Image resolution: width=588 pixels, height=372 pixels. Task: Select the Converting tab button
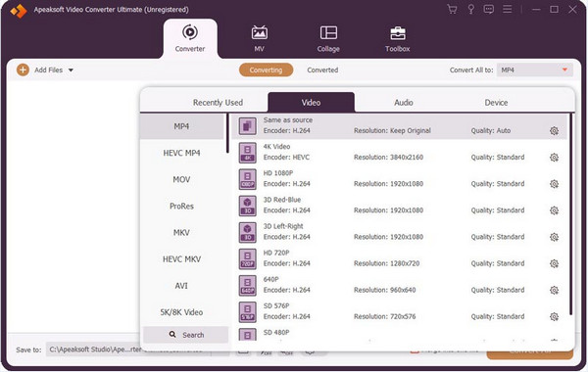[x=266, y=70]
